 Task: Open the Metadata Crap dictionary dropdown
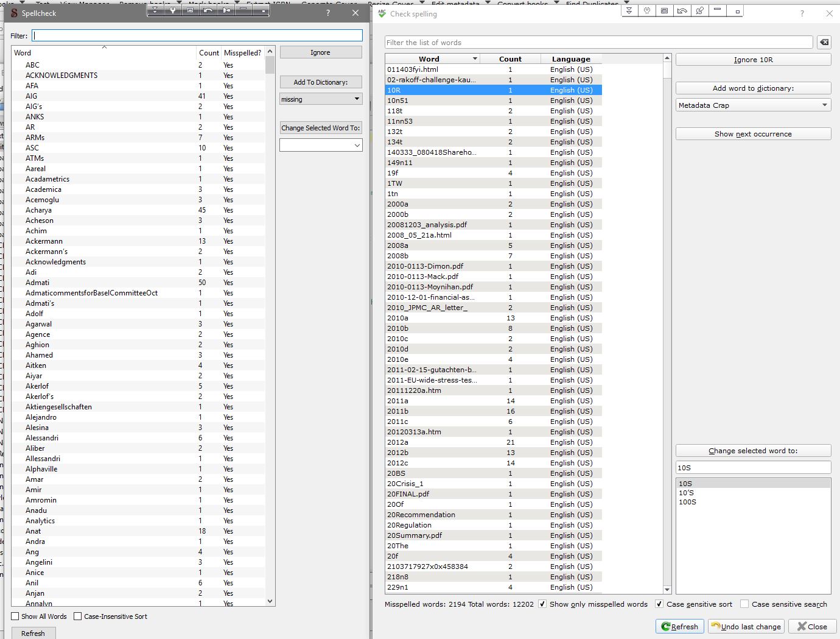click(753, 105)
